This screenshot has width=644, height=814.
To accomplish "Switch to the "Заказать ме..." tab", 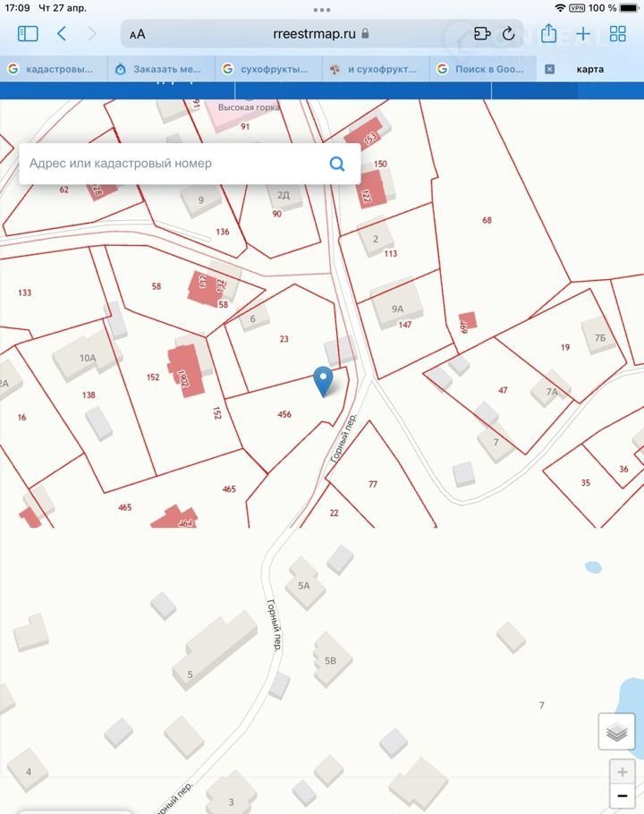I will click(161, 69).
